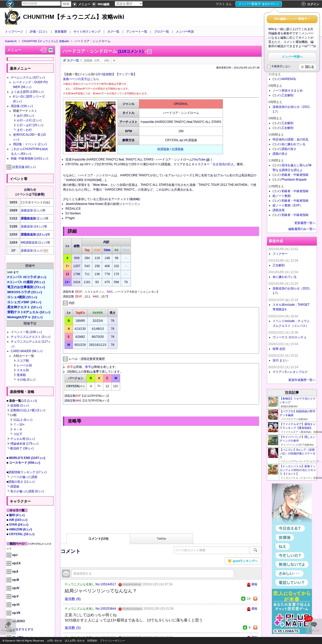
Task: Click the 新規投稿する comment box
Action: [x=153, y=574]
